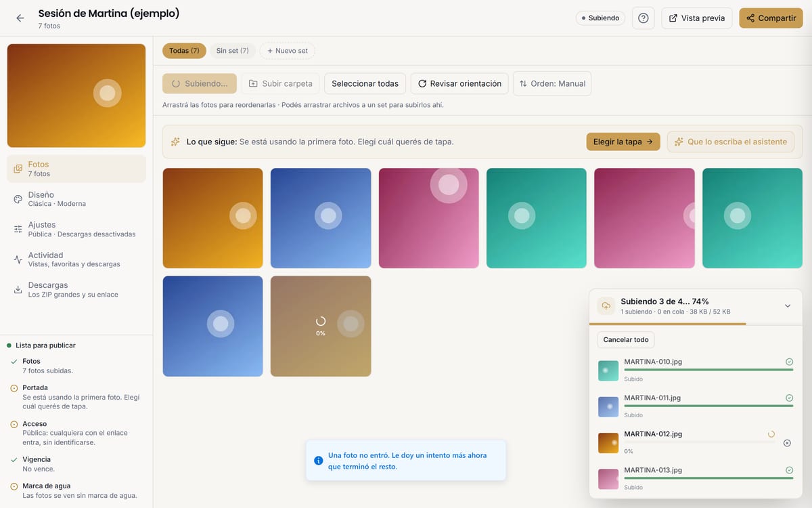Click the green check next to MARTINA-011.jpg
The image size is (812, 508).
(x=789, y=398)
